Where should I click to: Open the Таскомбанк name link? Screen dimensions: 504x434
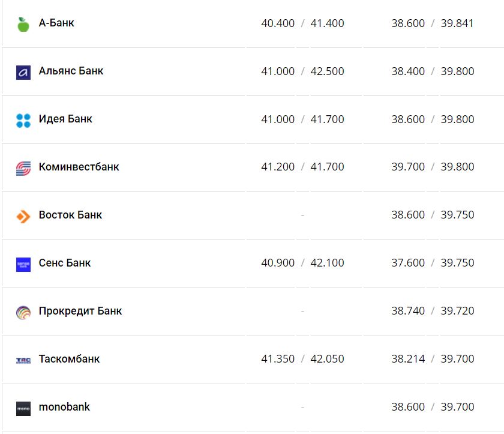[x=69, y=359]
